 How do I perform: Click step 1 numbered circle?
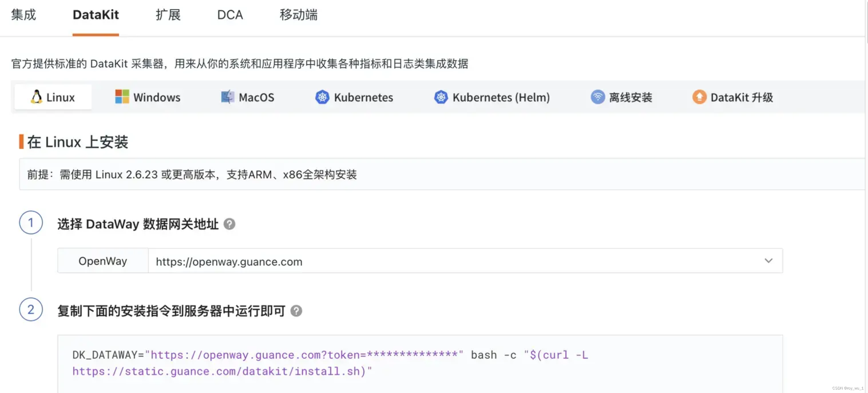(31, 223)
